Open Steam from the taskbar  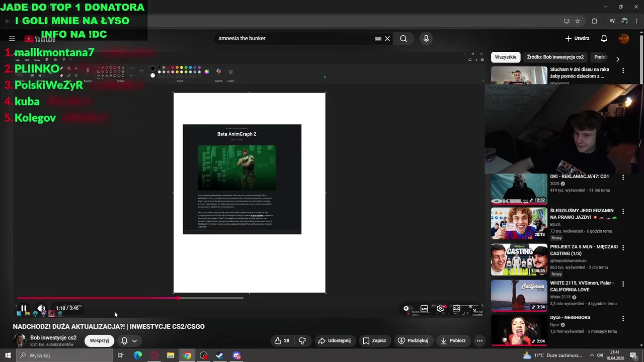(220, 355)
